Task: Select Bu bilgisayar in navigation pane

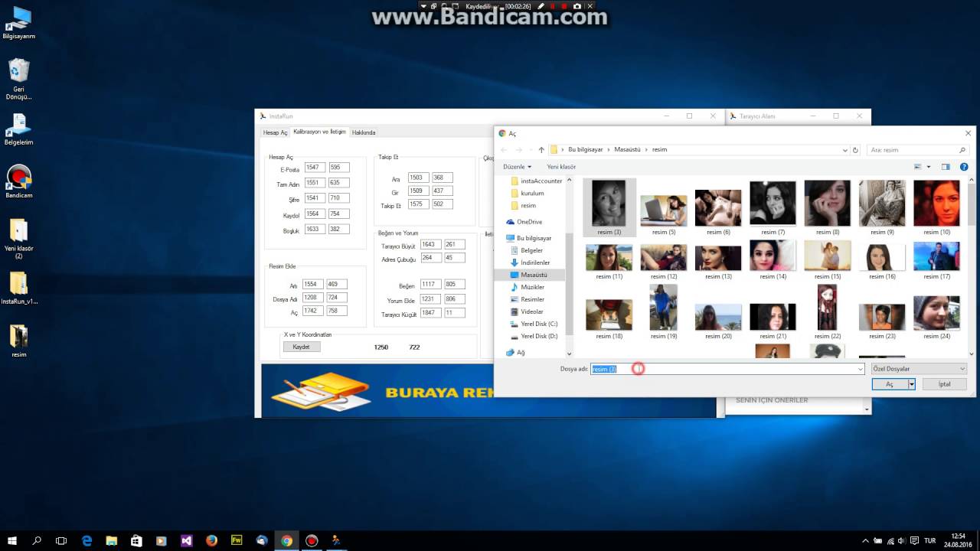Action: [528, 238]
